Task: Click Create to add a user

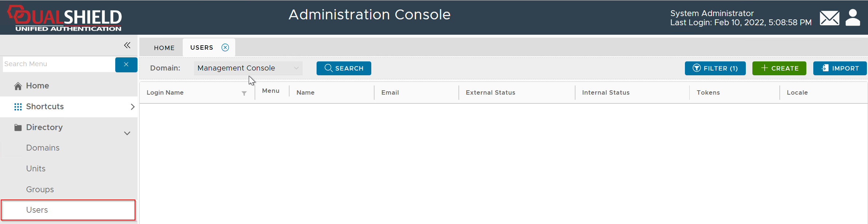Action: (x=779, y=68)
